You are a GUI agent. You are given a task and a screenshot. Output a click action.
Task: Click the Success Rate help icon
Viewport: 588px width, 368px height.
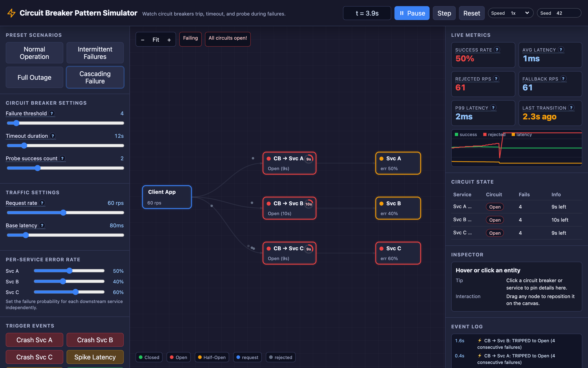click(x=497, y=50)
